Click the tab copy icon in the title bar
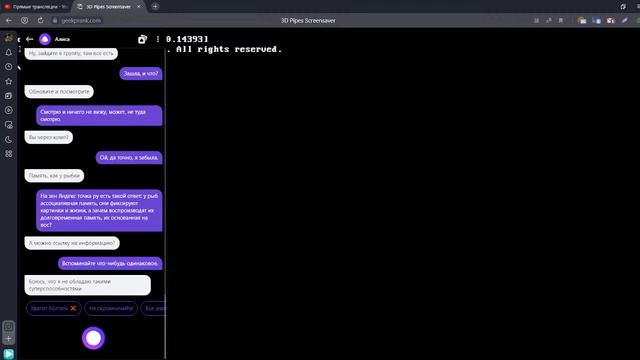 (623, 7)
